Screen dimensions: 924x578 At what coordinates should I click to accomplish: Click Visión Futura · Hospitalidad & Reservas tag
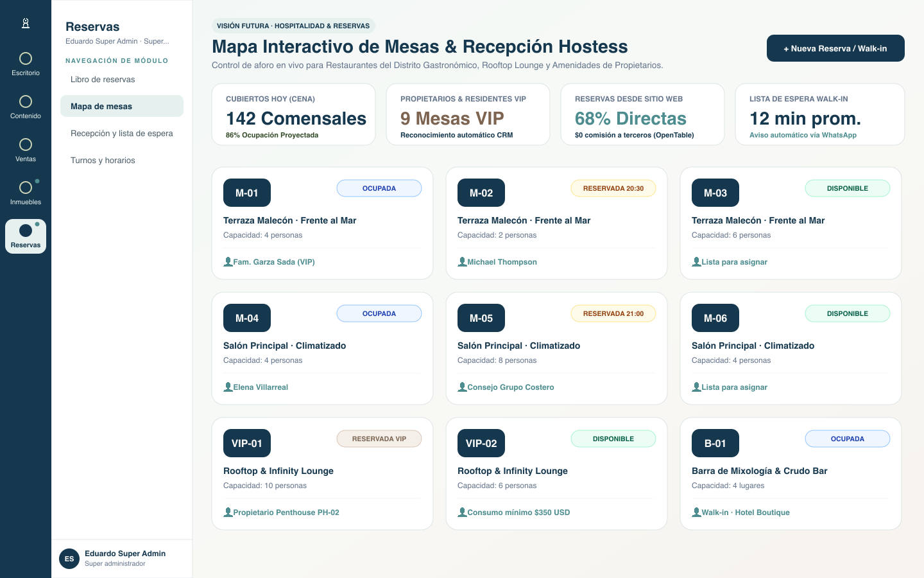point(293,26)
